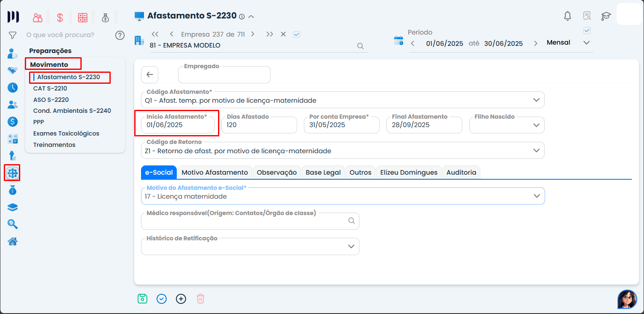Click the plus add new record icon
Image resolution: width=644 pixels, height=314 pixels.
click(x=181, y=299)
